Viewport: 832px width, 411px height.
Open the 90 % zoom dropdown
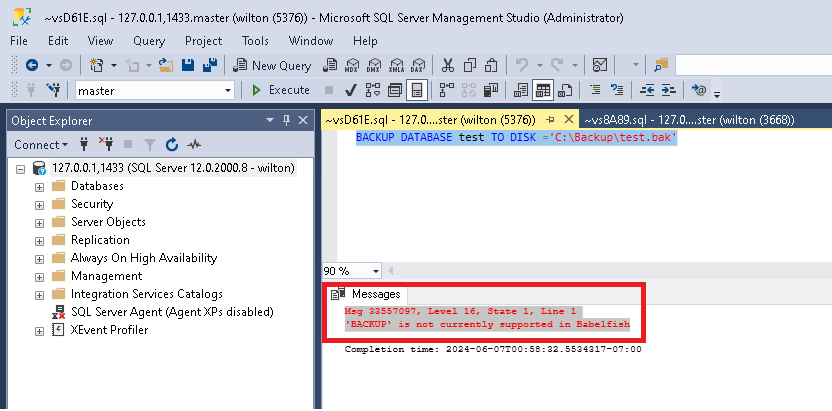point(376,271)
